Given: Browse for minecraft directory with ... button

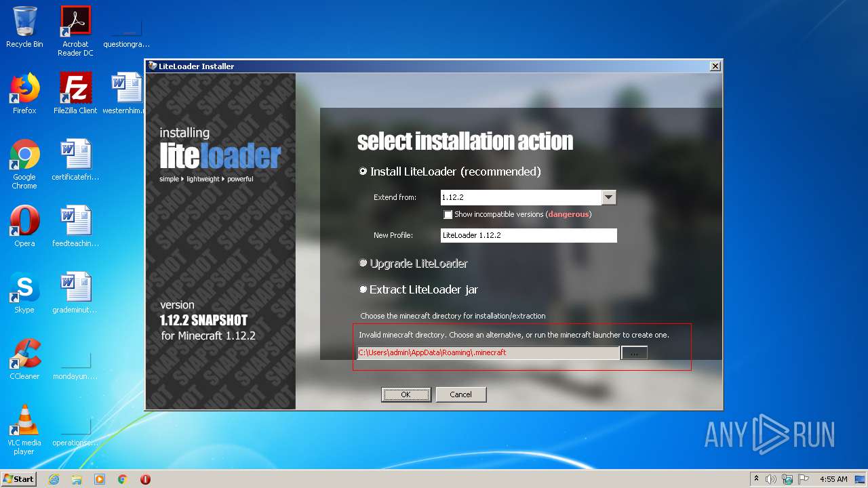Looking at the screenshot, I should [x=634, y=353].
